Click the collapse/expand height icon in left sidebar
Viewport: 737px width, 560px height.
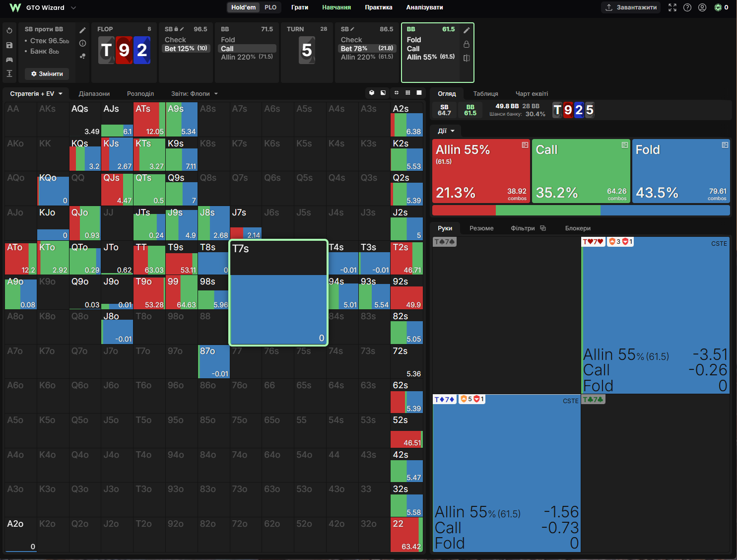9,73
